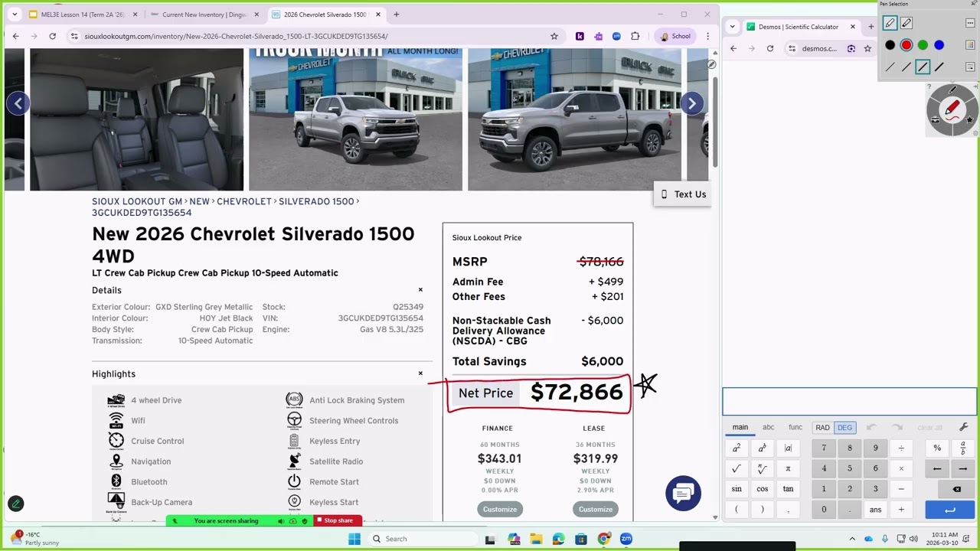This screenshot has width=980, height=551.
Task: Click Customize under Lease
Action: click(x=596, y=510)
